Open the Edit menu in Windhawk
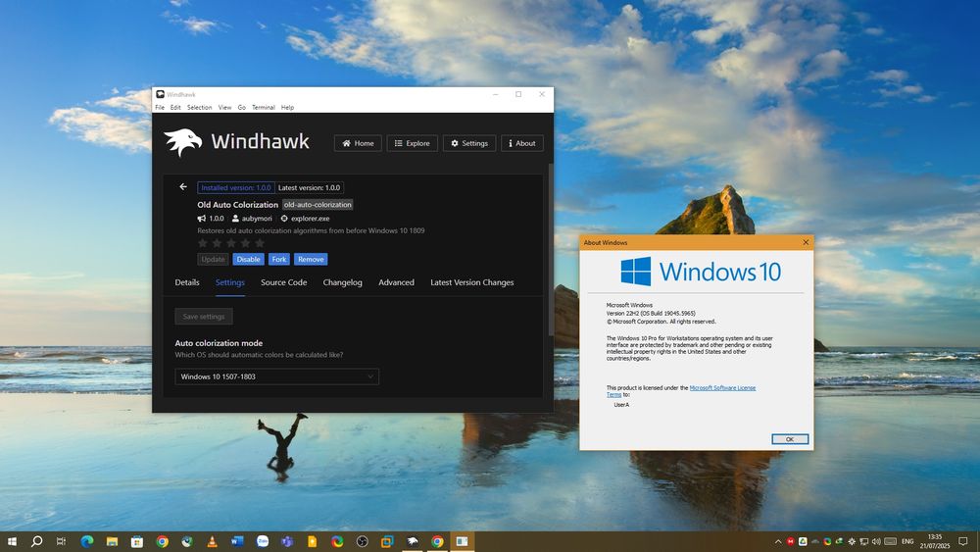Image resolution: width=980 pixels, height=552 pixels. (x=175, y=108)
